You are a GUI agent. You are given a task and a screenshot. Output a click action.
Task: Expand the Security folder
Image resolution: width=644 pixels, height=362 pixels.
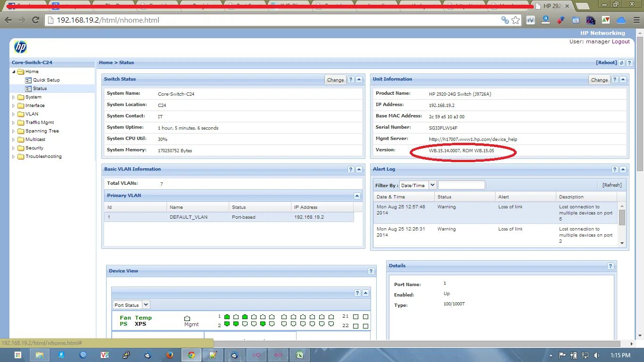[x=14, y=148]
